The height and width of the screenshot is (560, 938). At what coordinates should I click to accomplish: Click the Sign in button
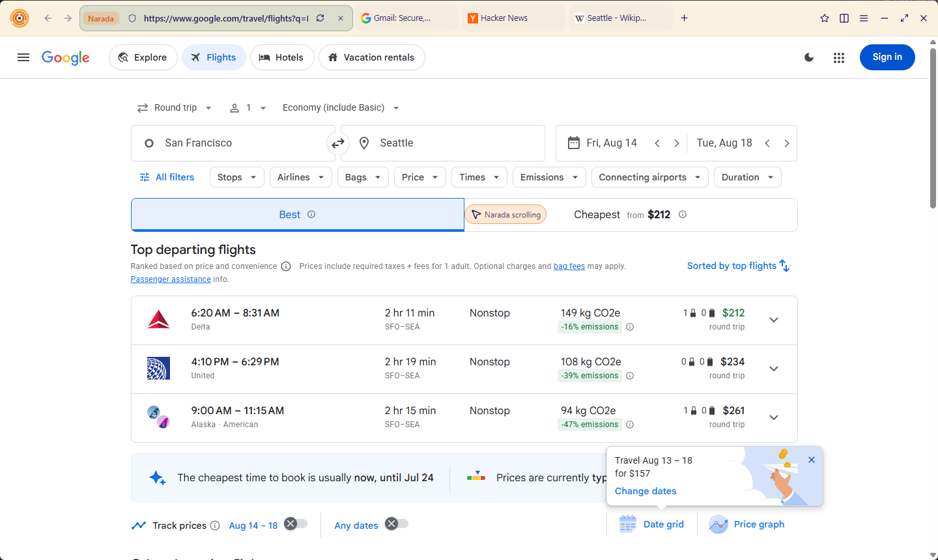tap(887, 57)
